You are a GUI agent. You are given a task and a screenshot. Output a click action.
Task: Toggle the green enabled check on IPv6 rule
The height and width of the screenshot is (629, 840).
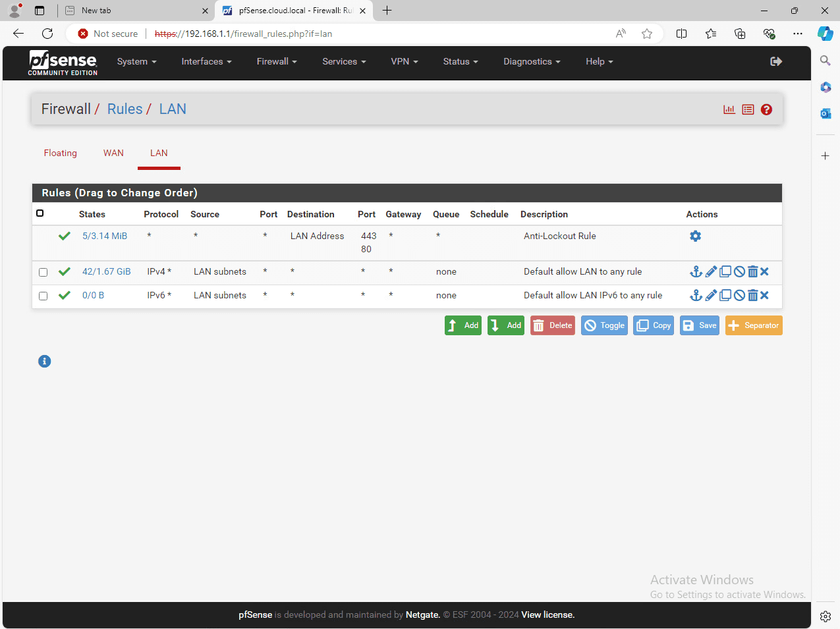coord(65,295)
